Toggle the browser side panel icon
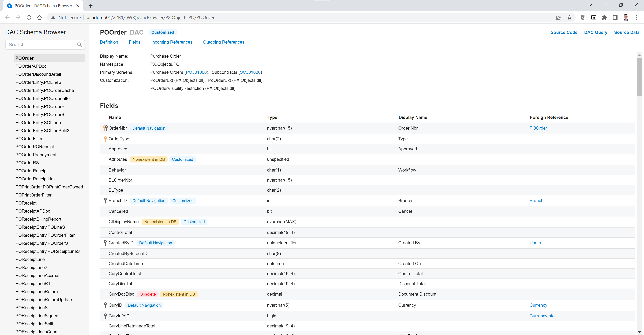The height and width of the screenshot is (335, 644). pyautogui.click(x=615, y=17)
